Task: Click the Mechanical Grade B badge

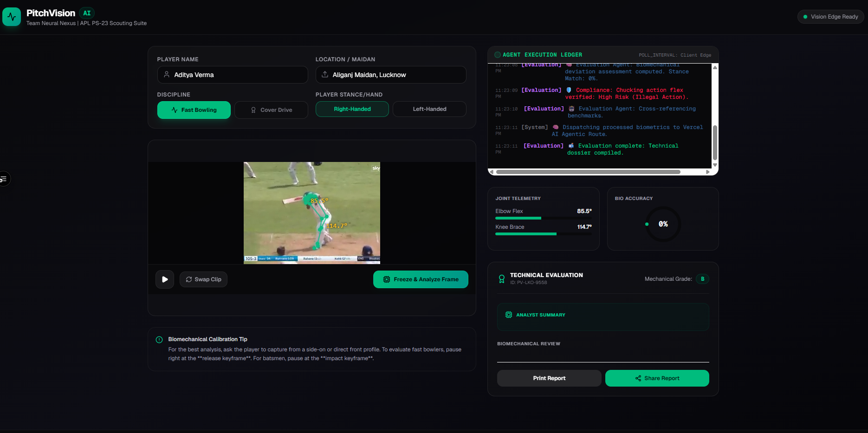Action: click(702, 279)
